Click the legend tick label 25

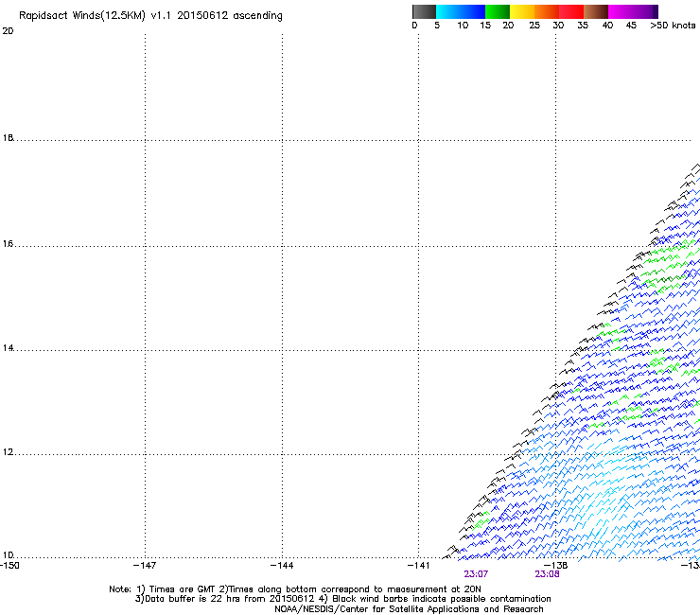[x=534, y=26]
